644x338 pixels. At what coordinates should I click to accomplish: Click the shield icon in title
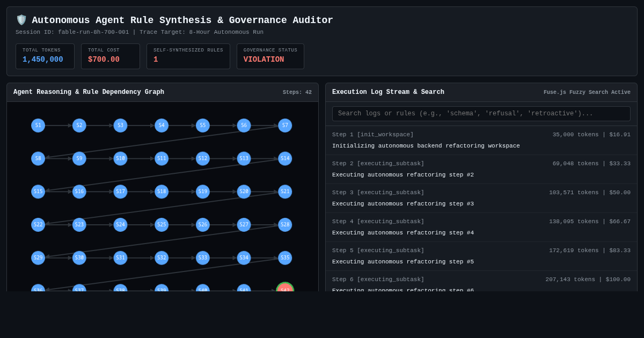[x=21, y=20]
